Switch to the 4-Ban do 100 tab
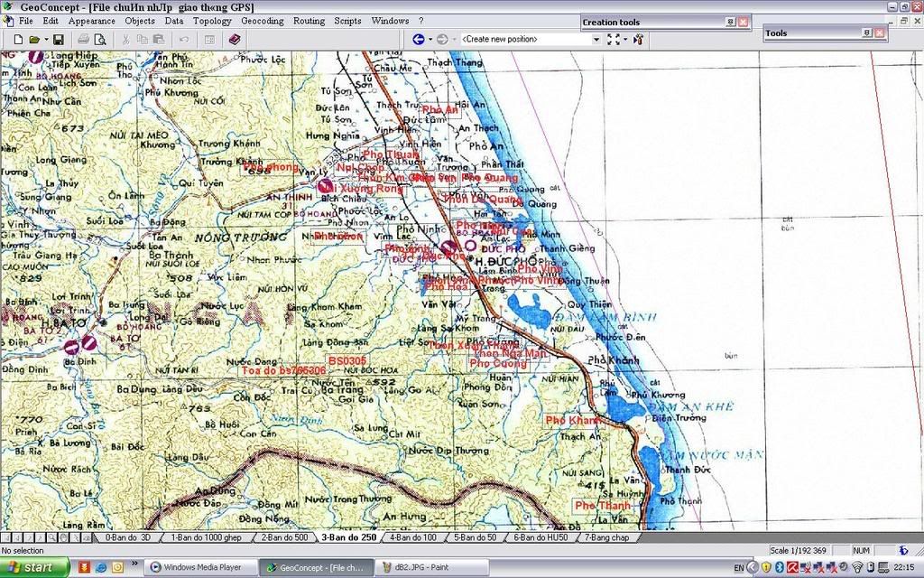Viewport: 924px width, 578px height. pos(413,537)
